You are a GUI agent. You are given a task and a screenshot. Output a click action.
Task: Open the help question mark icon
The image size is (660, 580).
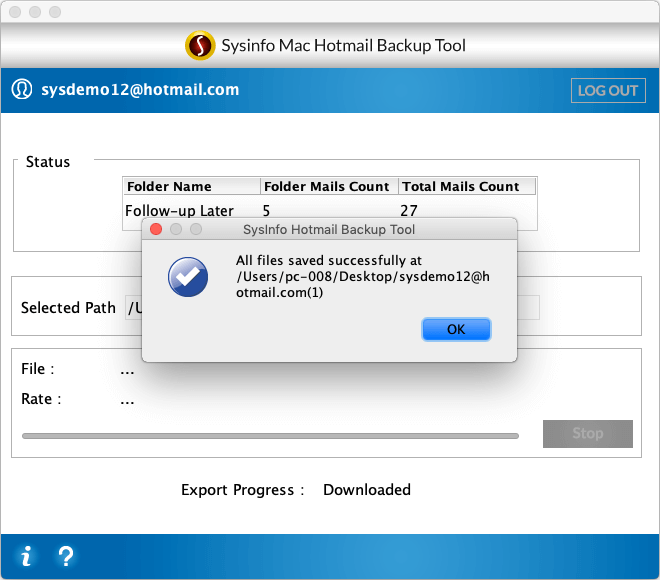point(66,556)
